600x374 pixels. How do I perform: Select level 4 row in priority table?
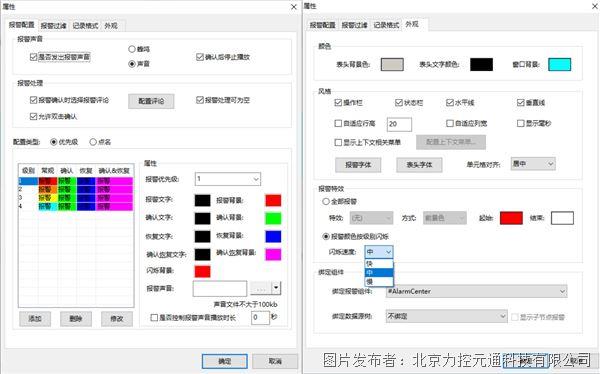pyautogui.click(x=76, y=206)
